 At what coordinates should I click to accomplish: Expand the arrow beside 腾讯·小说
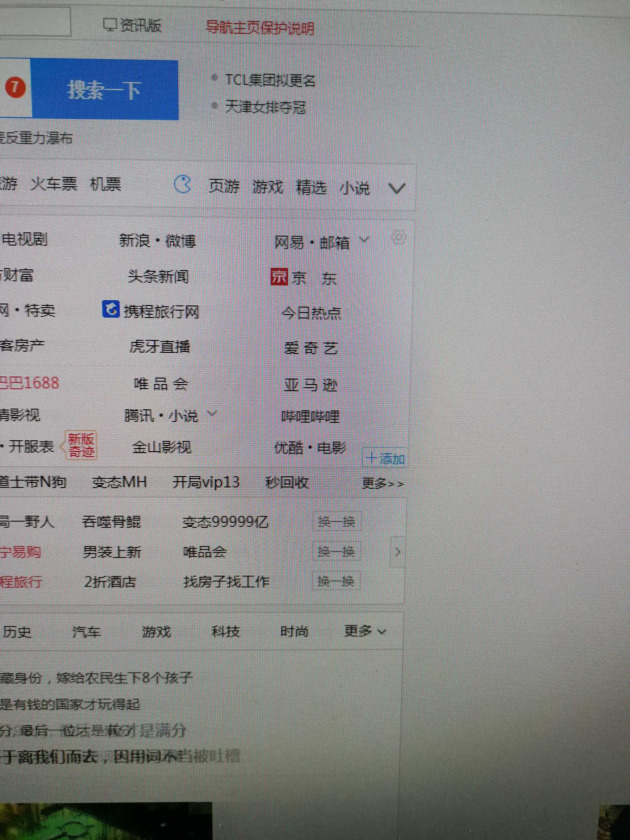point(213,414)
